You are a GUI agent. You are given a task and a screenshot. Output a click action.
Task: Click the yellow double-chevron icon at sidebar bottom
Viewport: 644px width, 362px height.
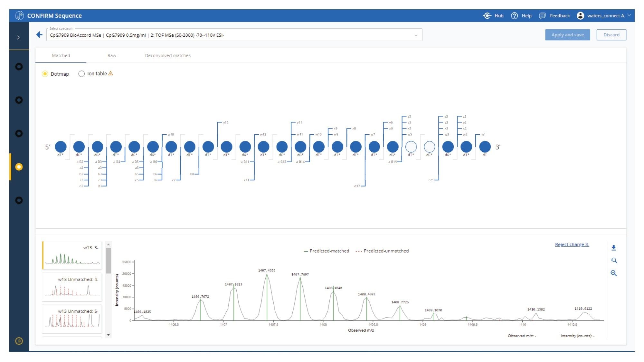pyautogui.click(x=19, y=341)
